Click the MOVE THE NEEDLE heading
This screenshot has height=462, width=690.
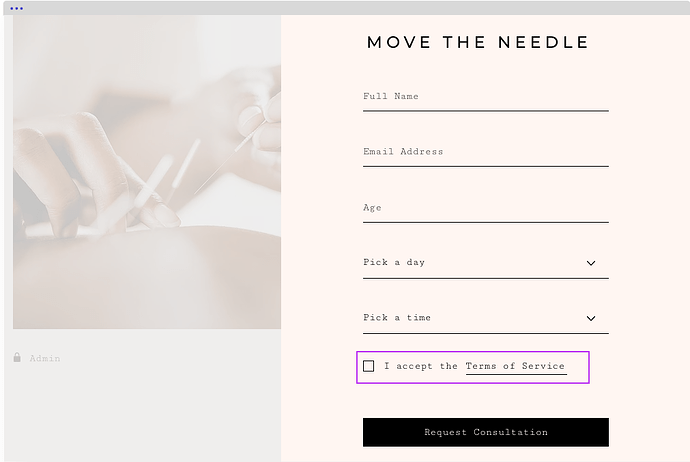(x=478, y=43)
